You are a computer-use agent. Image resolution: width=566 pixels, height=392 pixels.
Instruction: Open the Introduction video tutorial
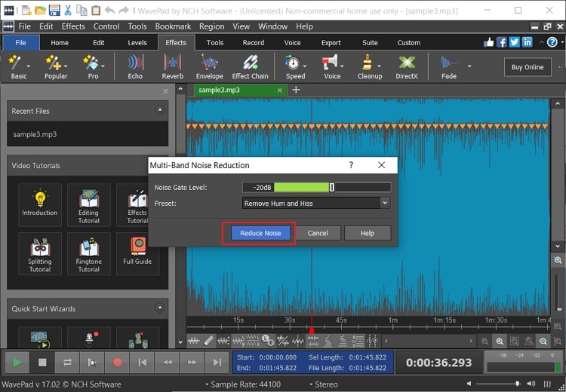(40, 204)
